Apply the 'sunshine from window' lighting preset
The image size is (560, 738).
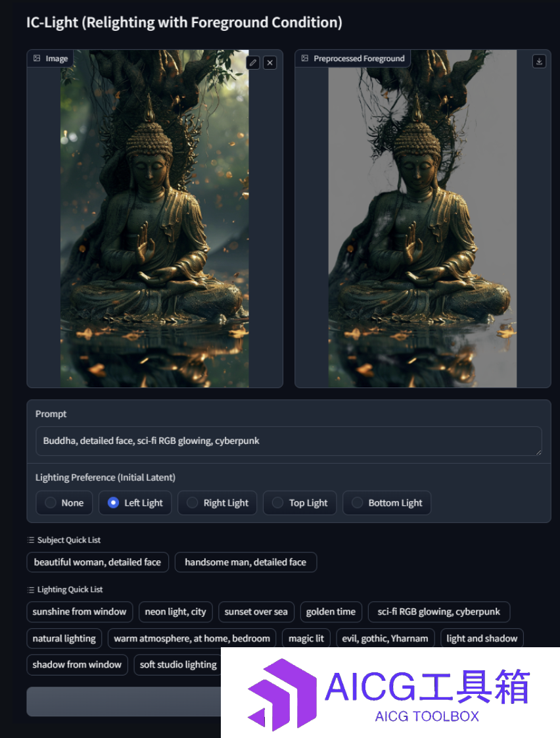(x=80, y=612)
